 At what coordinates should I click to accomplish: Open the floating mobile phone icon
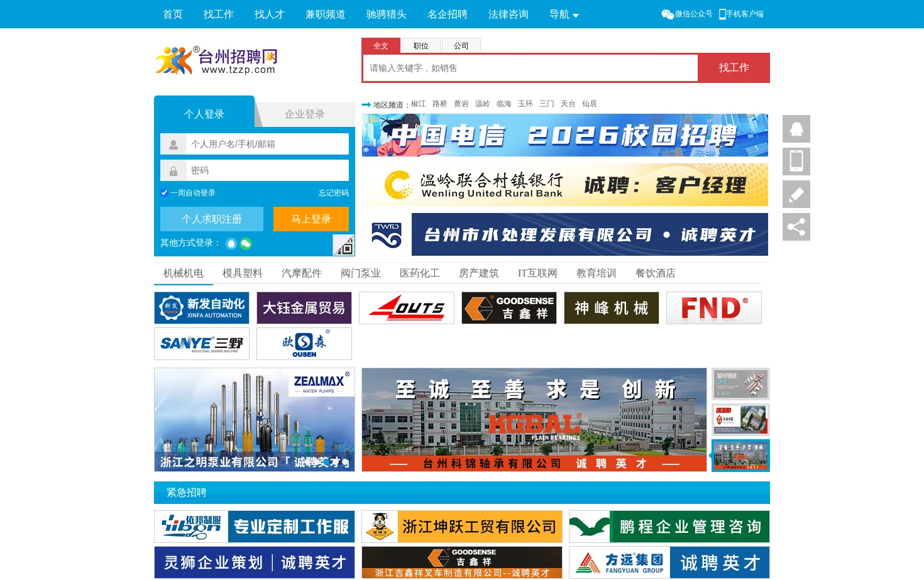click(796, 161)
